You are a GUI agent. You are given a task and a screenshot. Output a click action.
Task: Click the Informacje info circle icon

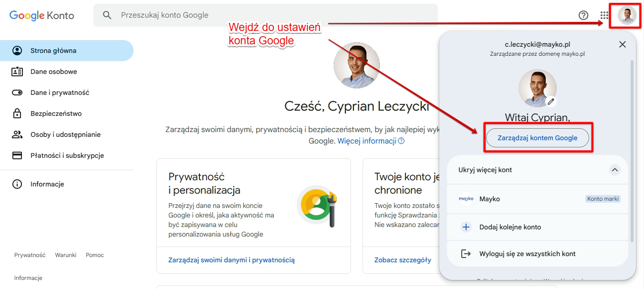[17, 184]
